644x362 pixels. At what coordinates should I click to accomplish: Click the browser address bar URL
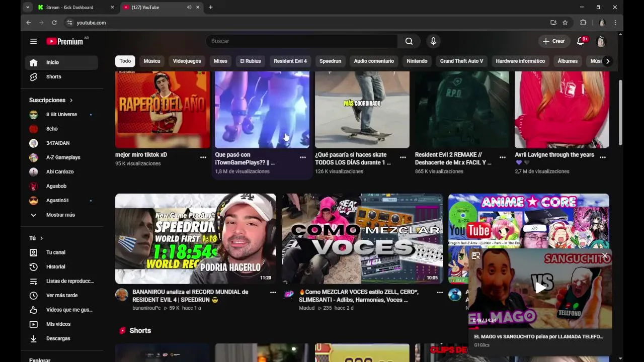91,23
